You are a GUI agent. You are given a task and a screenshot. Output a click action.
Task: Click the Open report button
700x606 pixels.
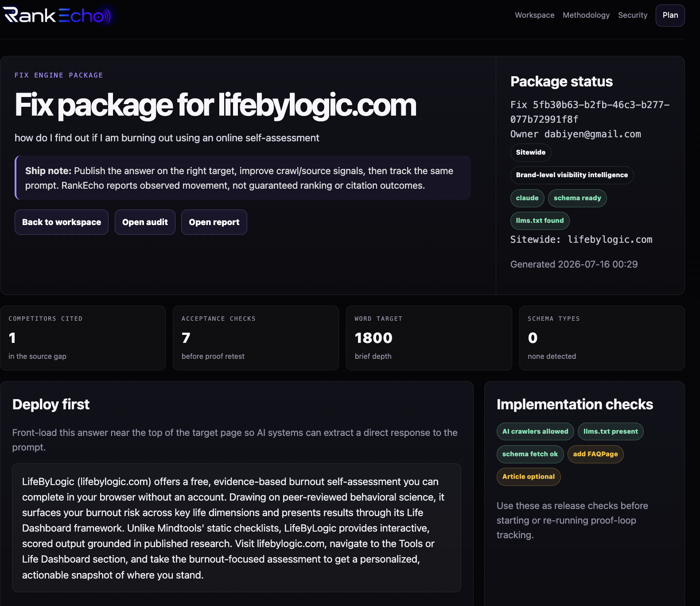(x=214, y=222)
